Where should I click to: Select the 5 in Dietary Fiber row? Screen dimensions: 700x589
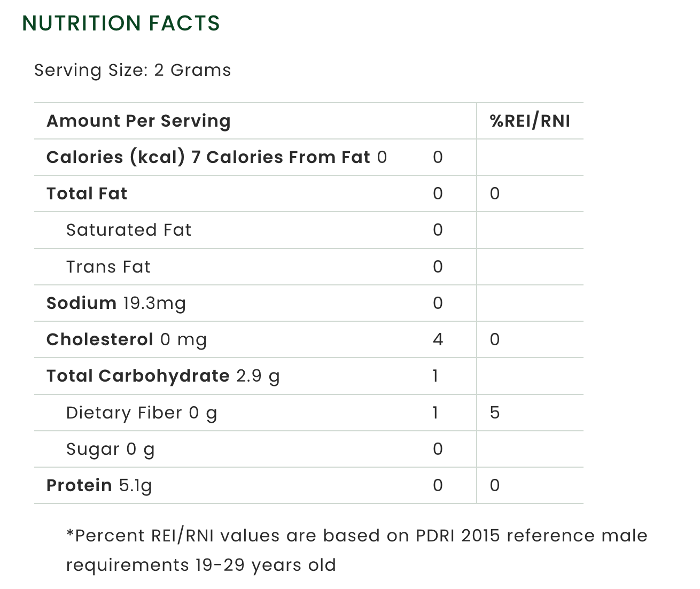[x=495, y=413]
